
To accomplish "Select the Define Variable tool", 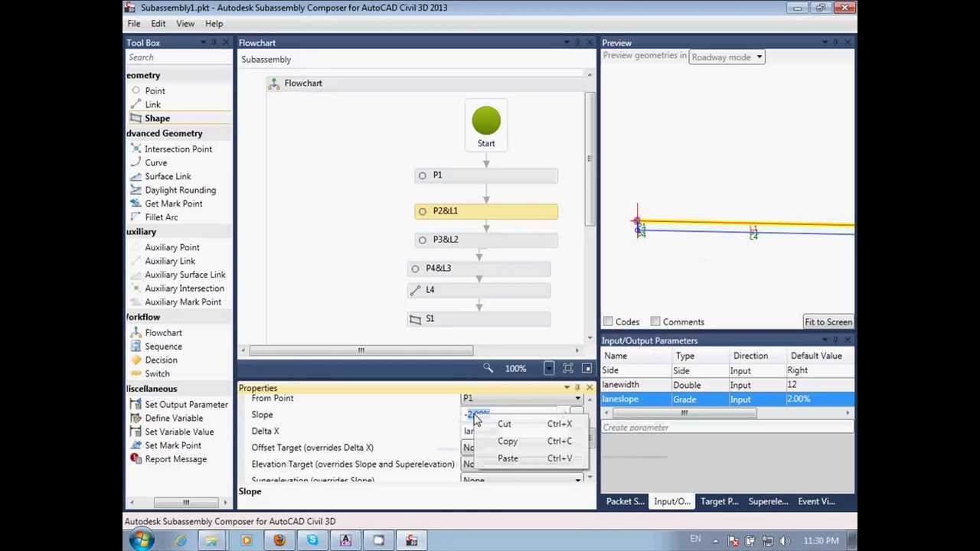I will pyautogui.click(x=174, y=419).
